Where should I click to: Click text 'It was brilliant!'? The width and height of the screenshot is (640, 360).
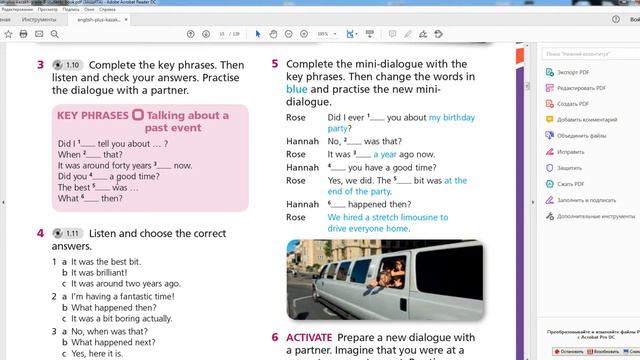click(x=99, y=273)
